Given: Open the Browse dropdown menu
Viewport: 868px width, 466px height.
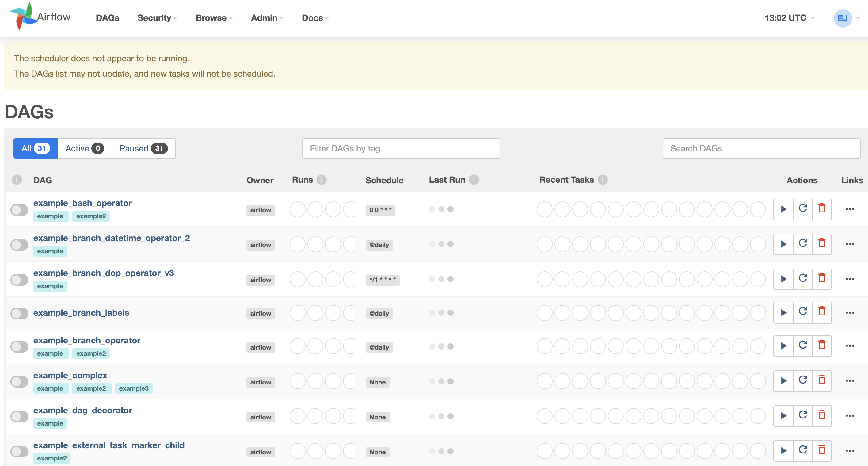Looking at the screenshot, I should 214,18.
